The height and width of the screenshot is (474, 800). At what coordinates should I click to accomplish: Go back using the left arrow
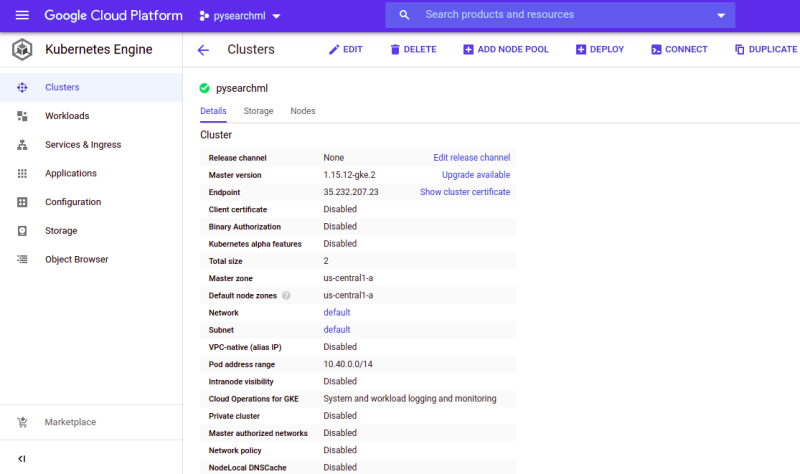coord(203,49)
